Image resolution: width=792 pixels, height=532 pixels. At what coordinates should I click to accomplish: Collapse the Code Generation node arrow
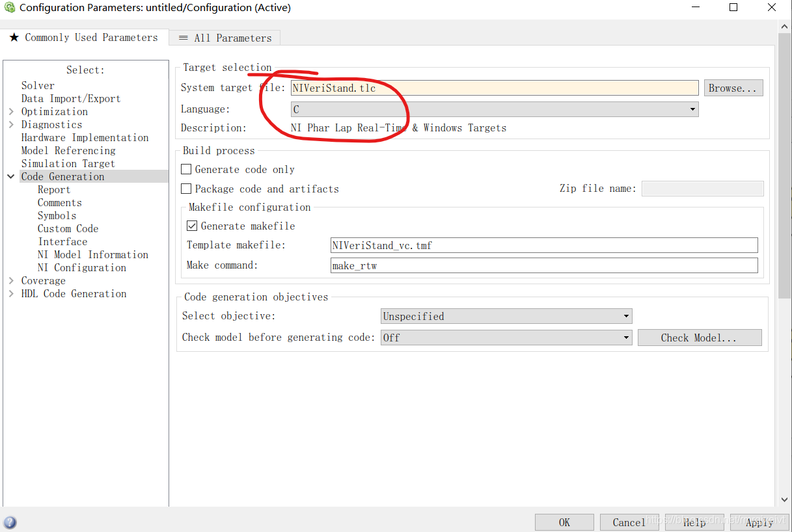(x=11, y=176)
